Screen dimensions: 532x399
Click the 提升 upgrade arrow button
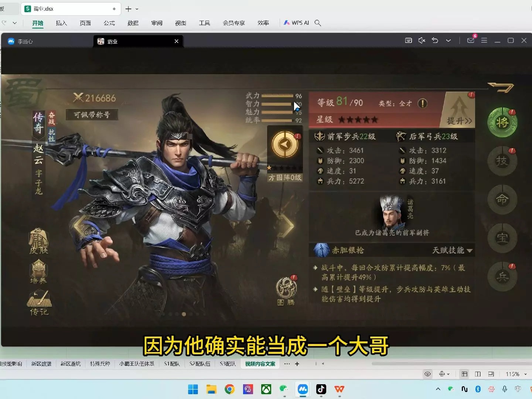coord(459,110)
